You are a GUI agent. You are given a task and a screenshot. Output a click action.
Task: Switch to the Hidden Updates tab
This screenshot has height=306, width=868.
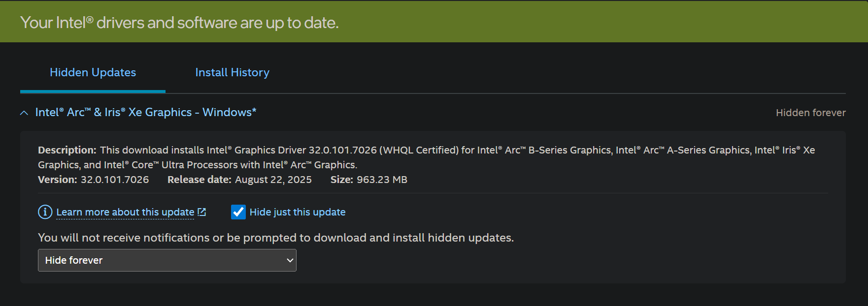(x=93, y=72)
